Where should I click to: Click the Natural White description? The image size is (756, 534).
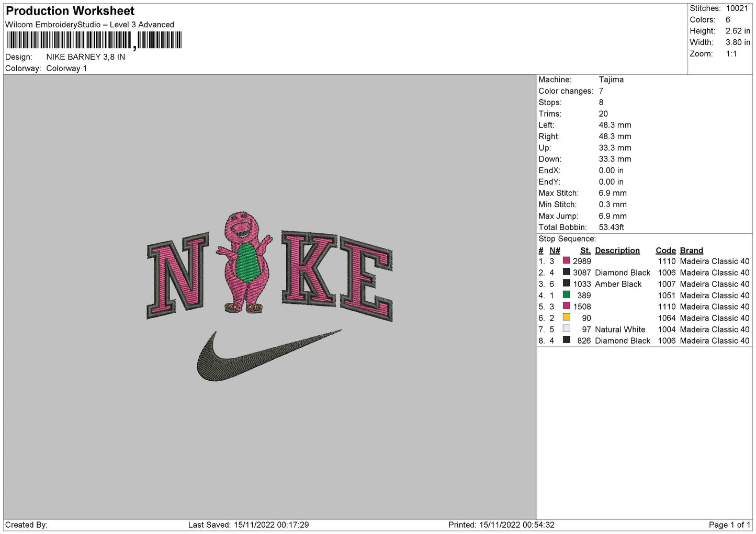pyautogui.click(x=620, y=330)
